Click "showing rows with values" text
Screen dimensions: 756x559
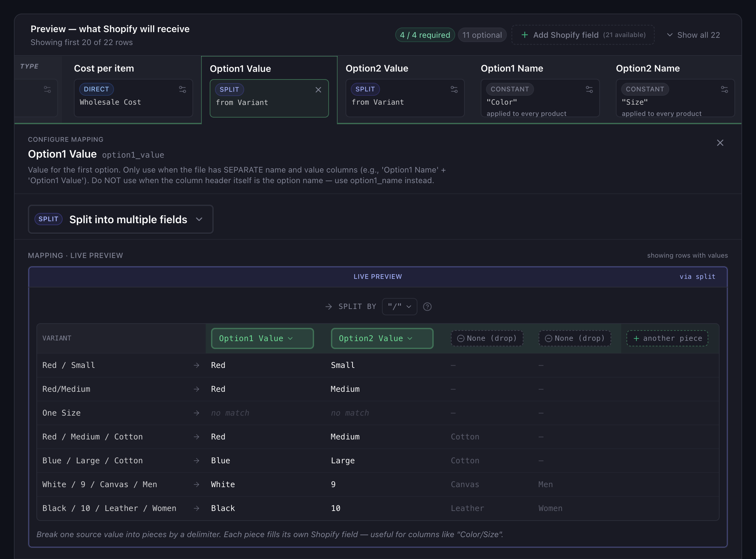pyautogui.click(x=687, y=255)
